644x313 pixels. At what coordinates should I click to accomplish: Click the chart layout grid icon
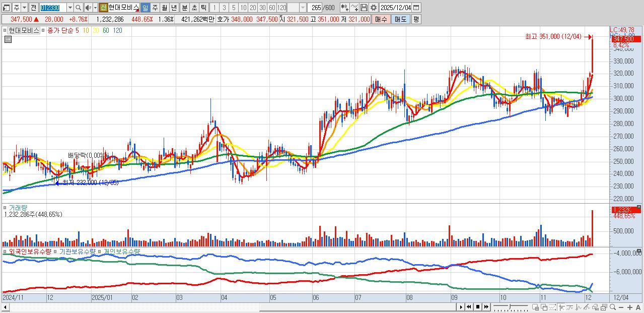535,307
